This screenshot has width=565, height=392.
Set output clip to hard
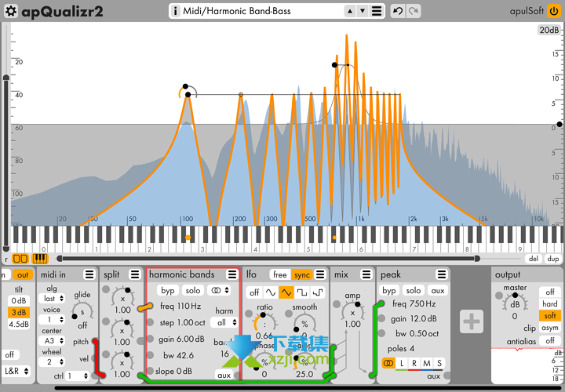[x=549, y=304]
